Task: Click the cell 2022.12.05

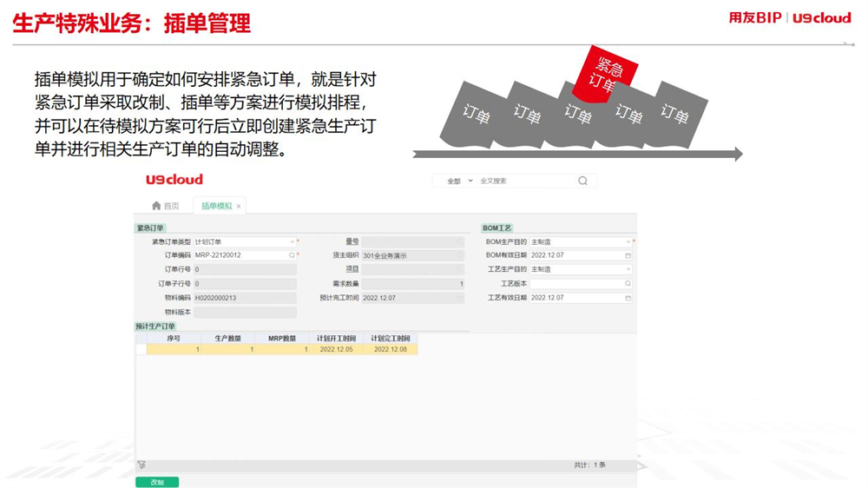Action: [337, 350]
